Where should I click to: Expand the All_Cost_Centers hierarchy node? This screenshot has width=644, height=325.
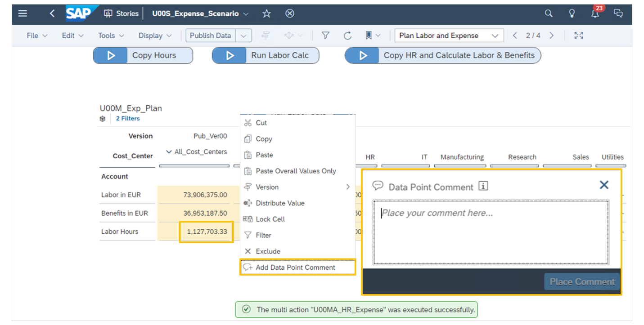(169, 152)
